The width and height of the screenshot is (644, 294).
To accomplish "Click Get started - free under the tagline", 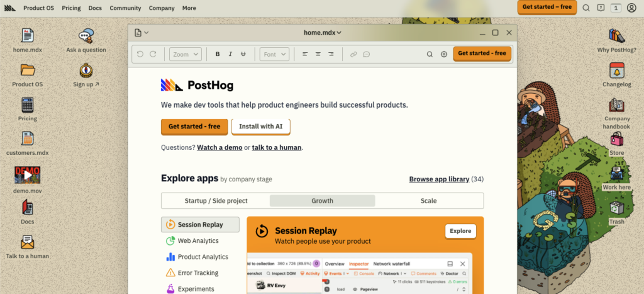I will 194,127.
